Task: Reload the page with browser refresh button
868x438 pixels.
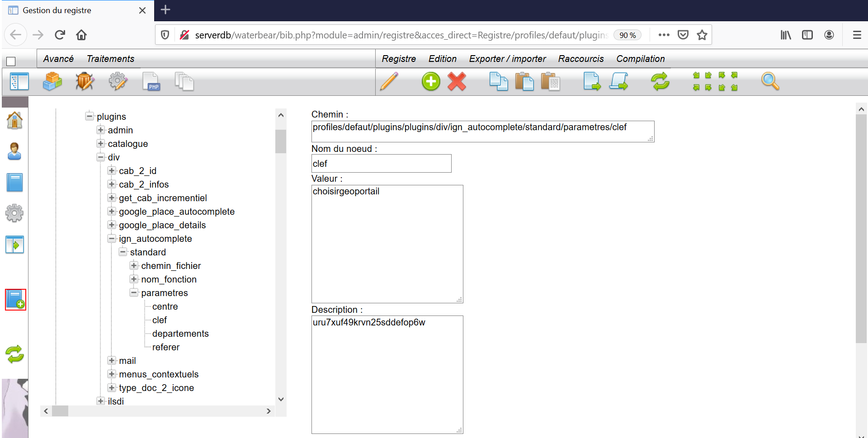Action: pos(60,35)
